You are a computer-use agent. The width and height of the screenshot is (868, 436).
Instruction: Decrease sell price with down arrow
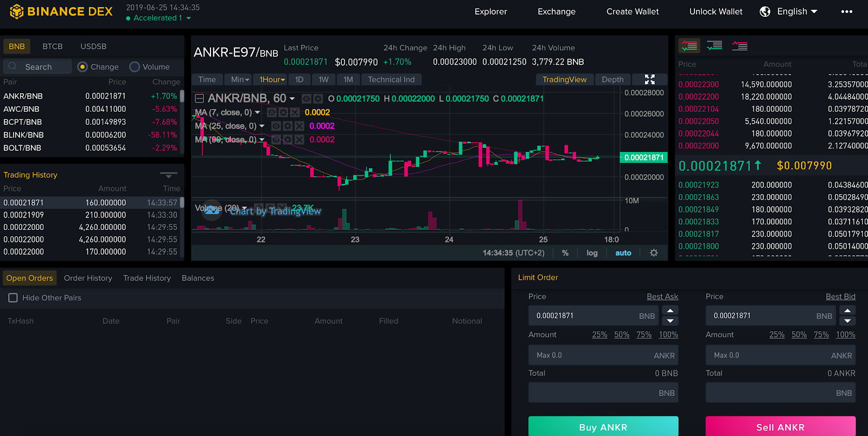coord(847,321)
